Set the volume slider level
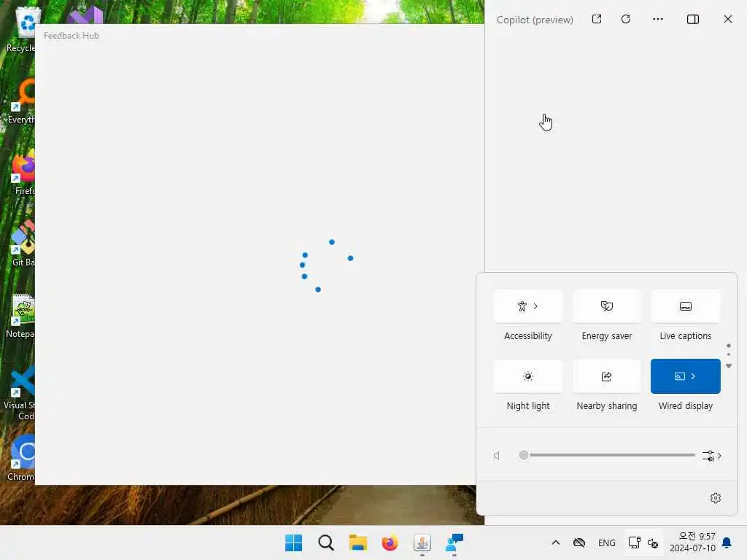747x560 pixels. pos(607,455)
